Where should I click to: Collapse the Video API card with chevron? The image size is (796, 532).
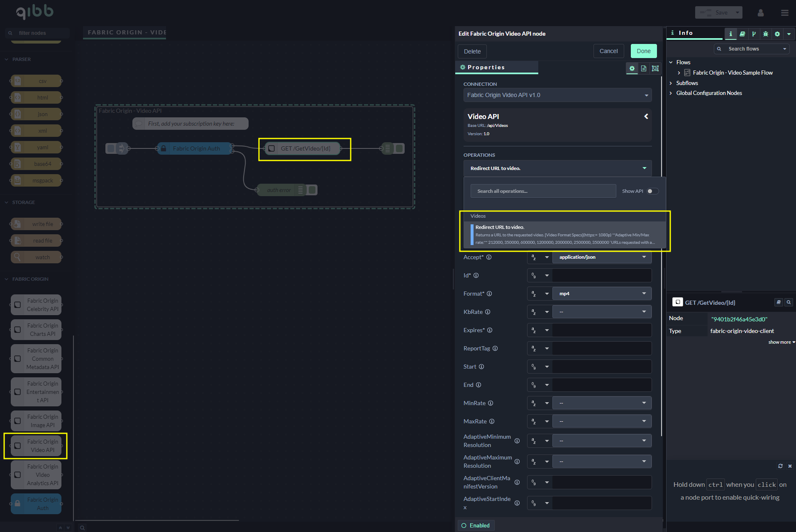tap(646, 117)
